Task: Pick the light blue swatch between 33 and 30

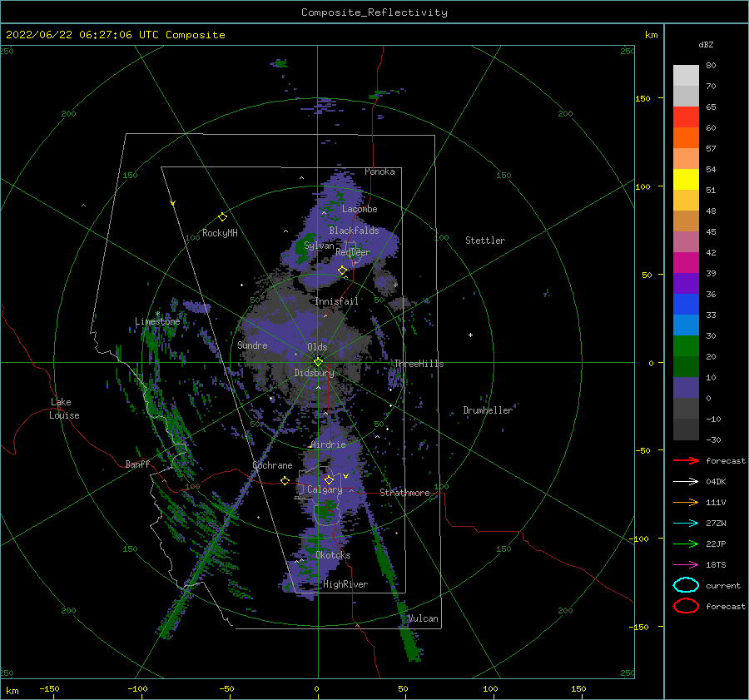Action: tap(686, 325)
